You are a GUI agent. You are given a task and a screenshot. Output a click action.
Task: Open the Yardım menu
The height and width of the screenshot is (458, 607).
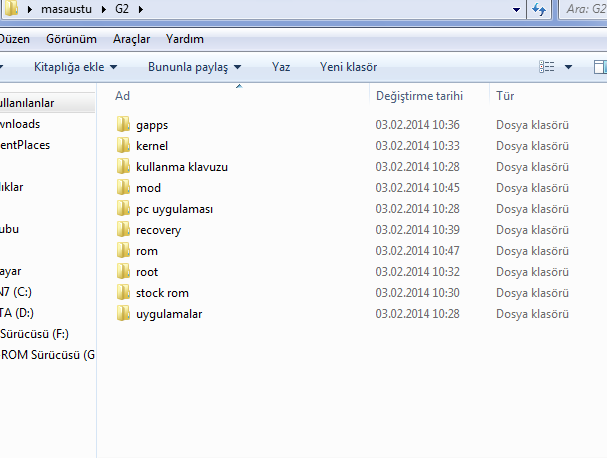185,39
